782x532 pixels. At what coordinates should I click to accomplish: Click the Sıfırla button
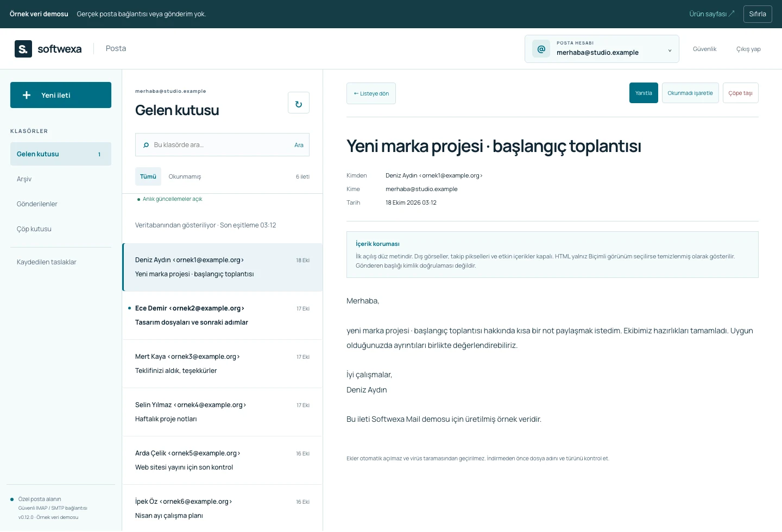point(758,14)
